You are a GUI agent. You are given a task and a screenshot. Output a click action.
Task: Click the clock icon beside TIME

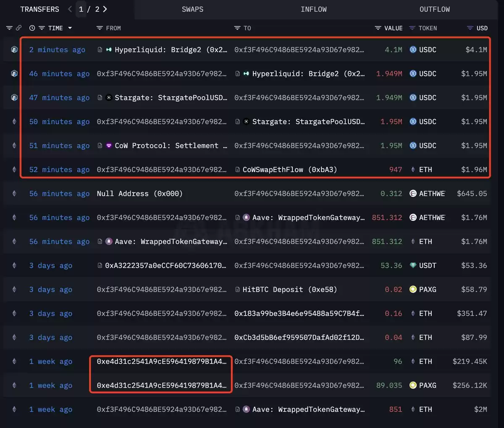coord(32,28)
